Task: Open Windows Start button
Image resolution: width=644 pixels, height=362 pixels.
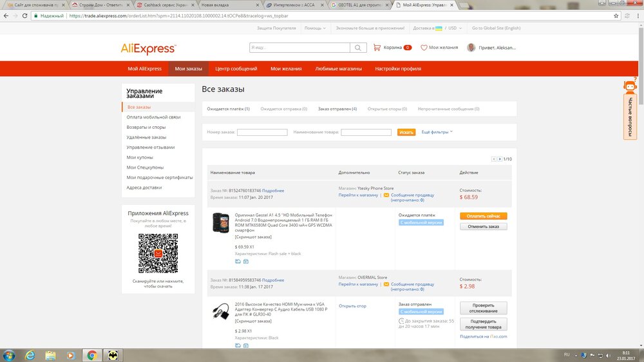Action: 8,356
